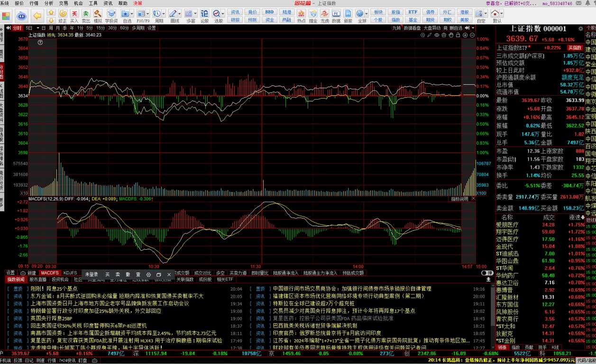Click the 买指数 button

point(575,48)
